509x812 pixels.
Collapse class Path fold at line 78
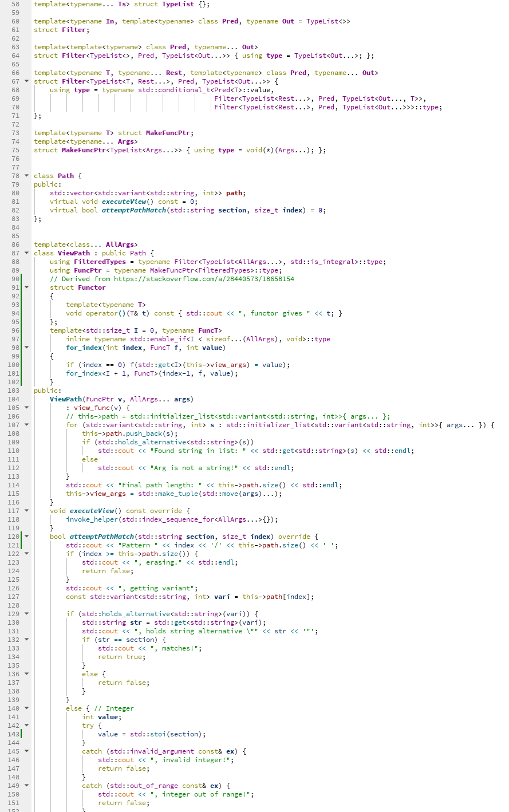26,176
